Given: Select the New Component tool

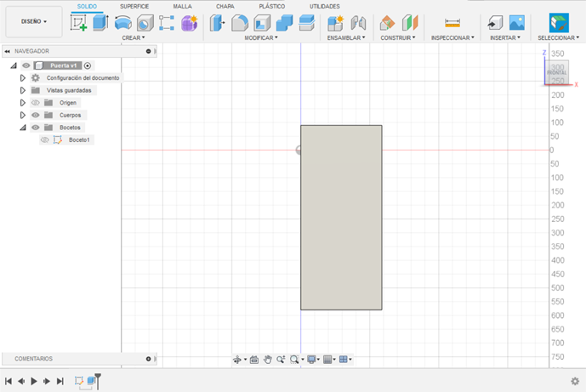Looking at the screenshot, I should pos(335,23).
